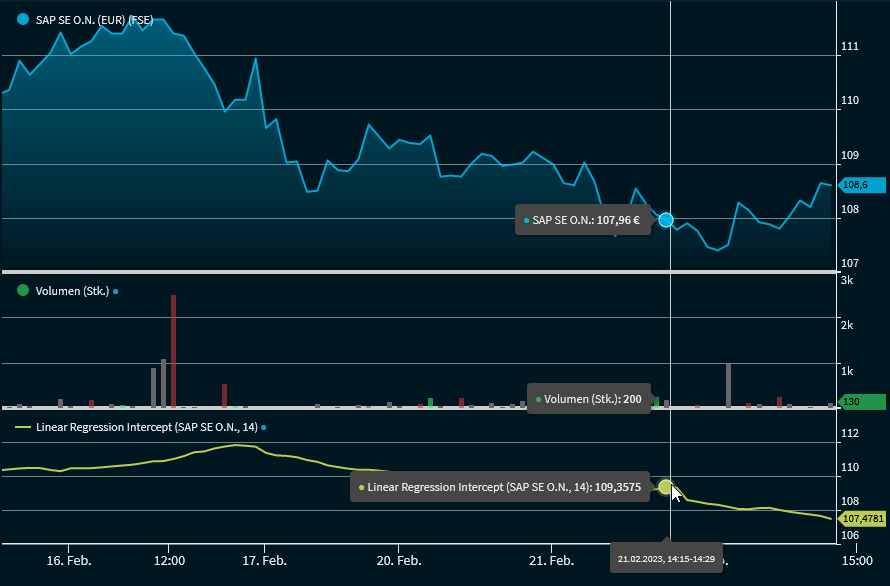Click the green Volumen legend circle

coord(23,290)
